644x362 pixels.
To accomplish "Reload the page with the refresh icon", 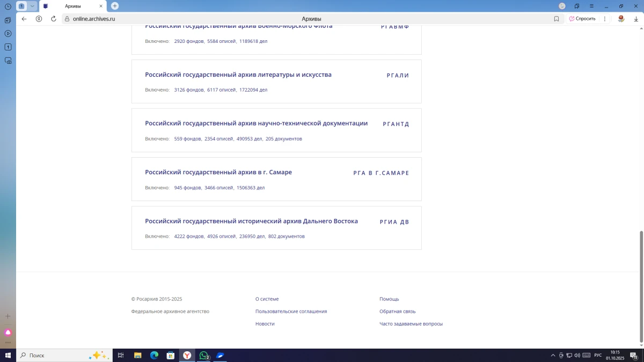I will click(54, 19).
